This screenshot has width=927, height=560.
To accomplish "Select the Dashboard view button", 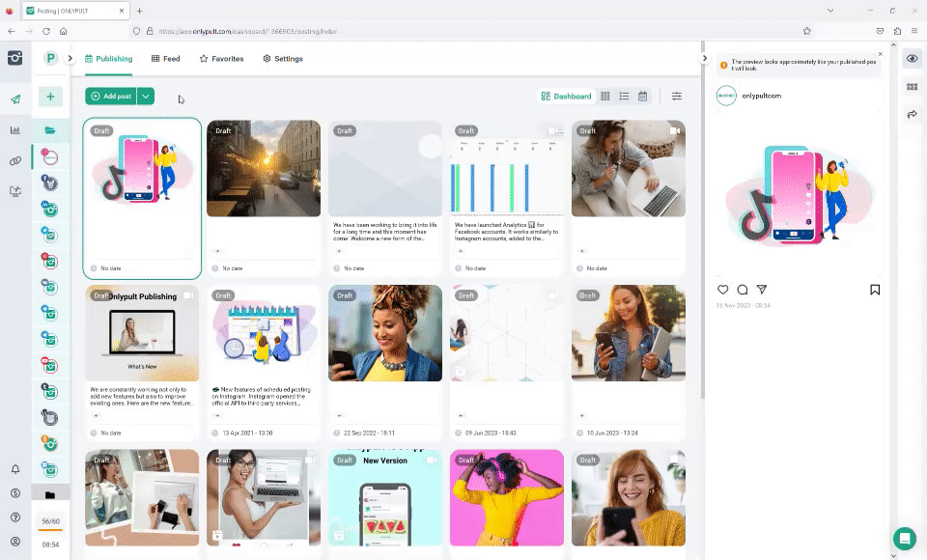I will 566,97.
